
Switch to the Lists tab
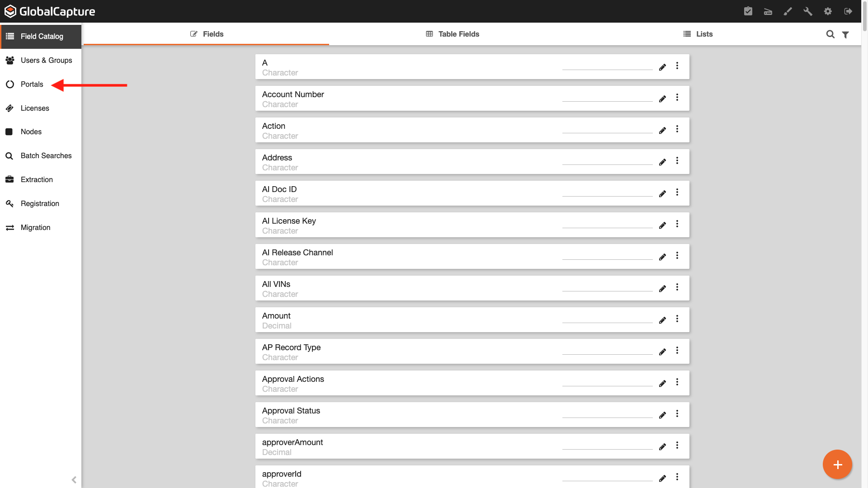click(x=698, y=34)
